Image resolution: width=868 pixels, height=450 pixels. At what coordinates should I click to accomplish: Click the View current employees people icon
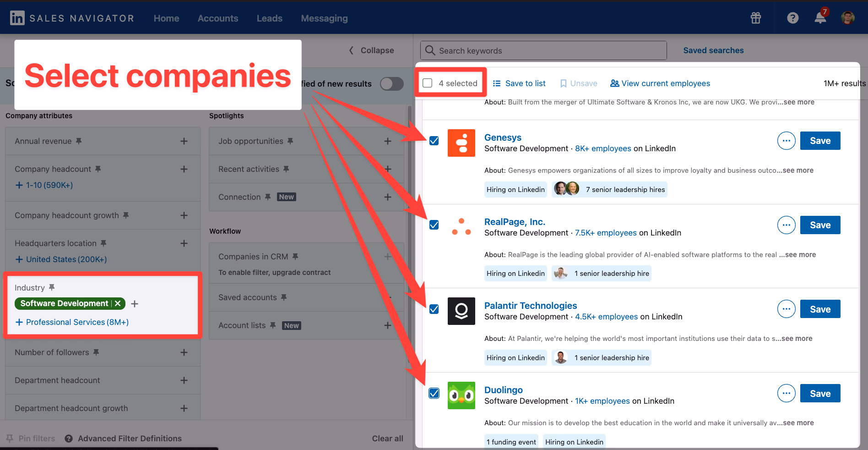[x=615, y=83]
